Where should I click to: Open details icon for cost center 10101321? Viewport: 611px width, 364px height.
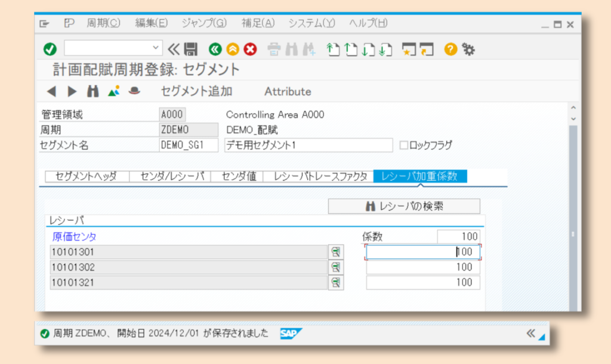pos(335,283)
